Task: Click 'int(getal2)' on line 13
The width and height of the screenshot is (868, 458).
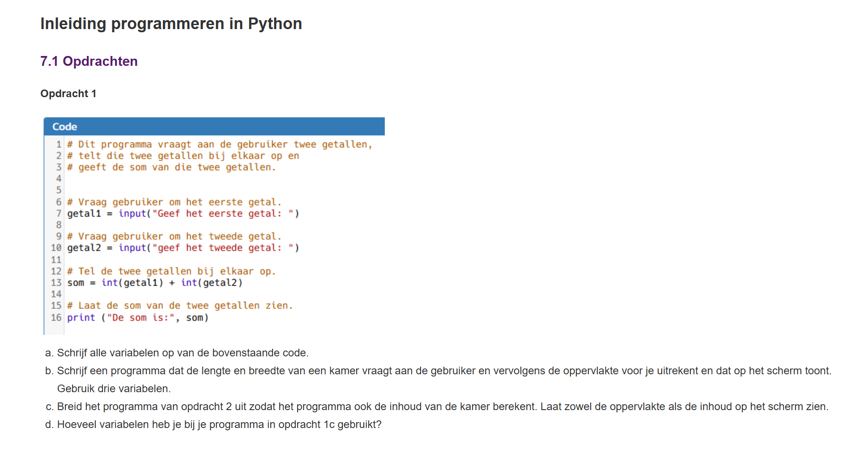Action: coord(212,283)
